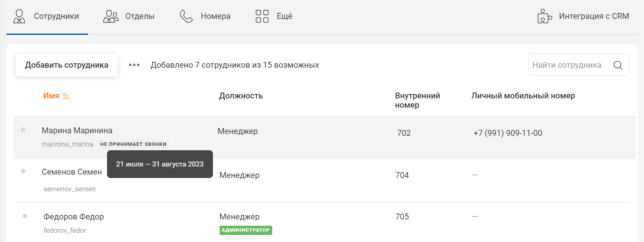Image resolution: width=644 pixels, height=242 pixels.
Task: Open Интеграция с CRM
Action: (583, 16)
